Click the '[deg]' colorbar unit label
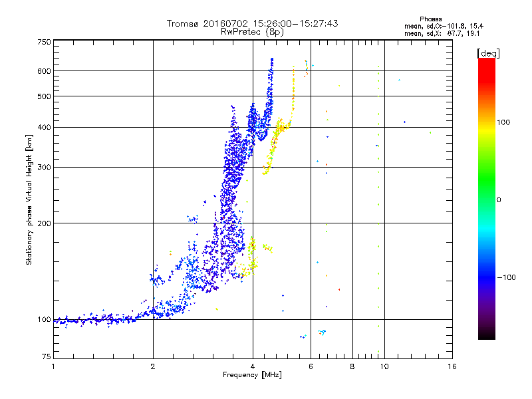 (488, 53)
